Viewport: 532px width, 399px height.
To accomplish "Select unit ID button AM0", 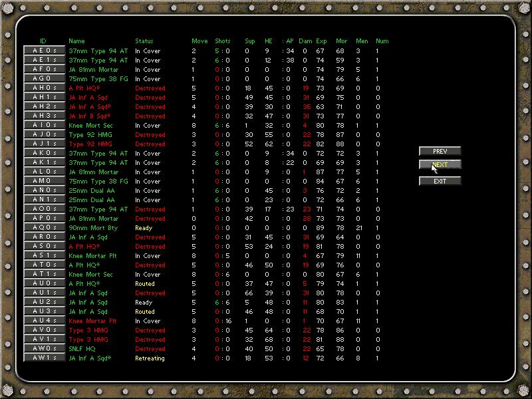I will coord(44,181).
